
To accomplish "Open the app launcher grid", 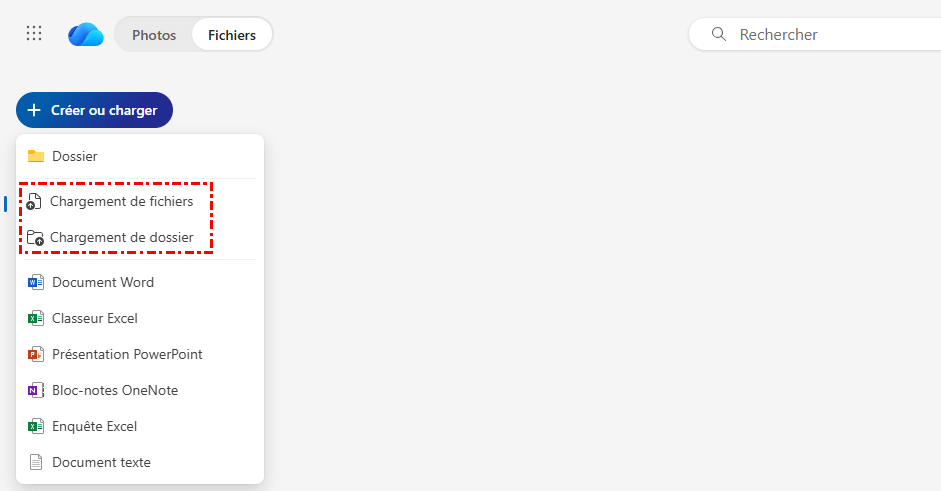I will (34, 34).
